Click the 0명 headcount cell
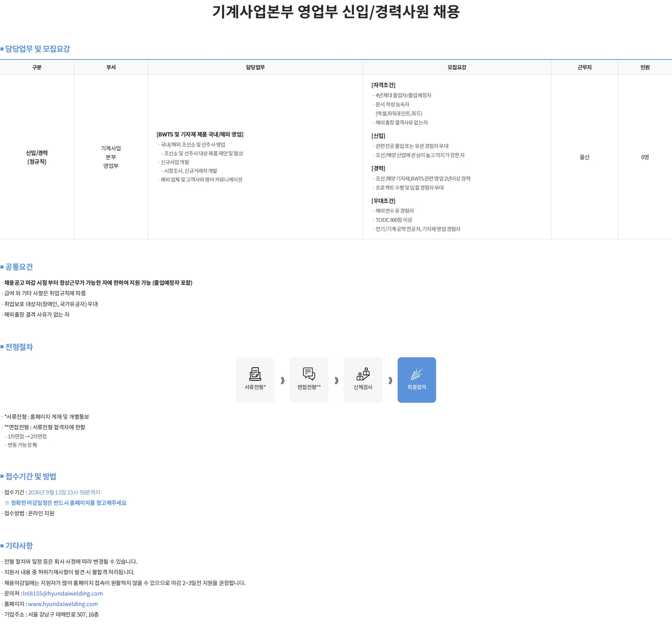Viewport: 672px width, 626px height. (645, 157)
